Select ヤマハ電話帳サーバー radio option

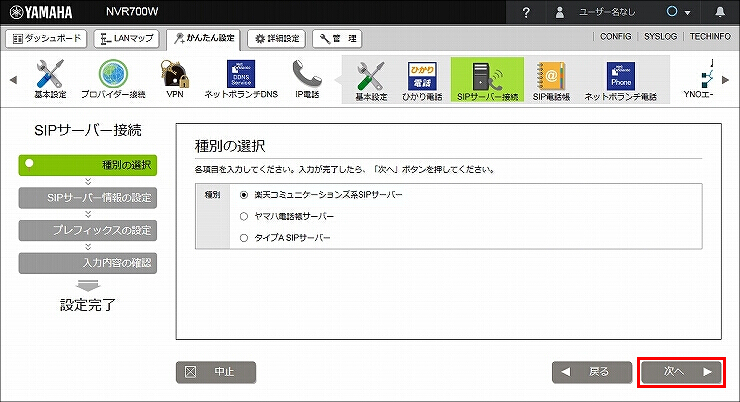[x=244, y=217]
